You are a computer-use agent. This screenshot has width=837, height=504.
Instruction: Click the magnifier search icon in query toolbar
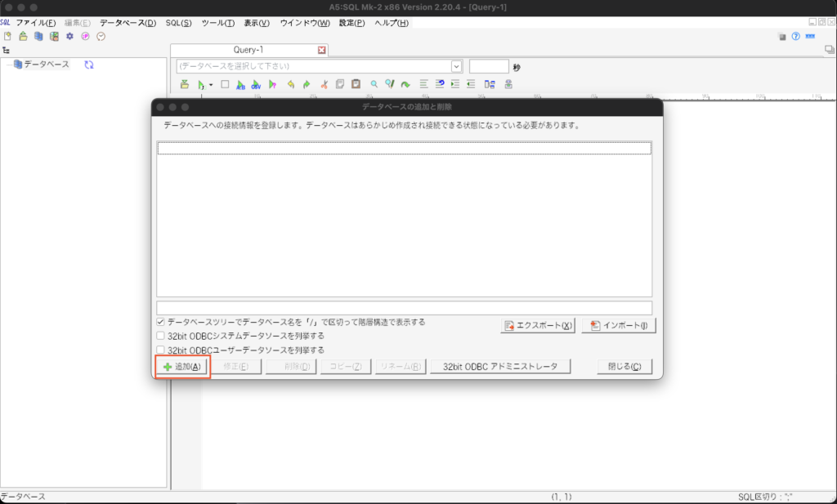click(x=374, y=84)
